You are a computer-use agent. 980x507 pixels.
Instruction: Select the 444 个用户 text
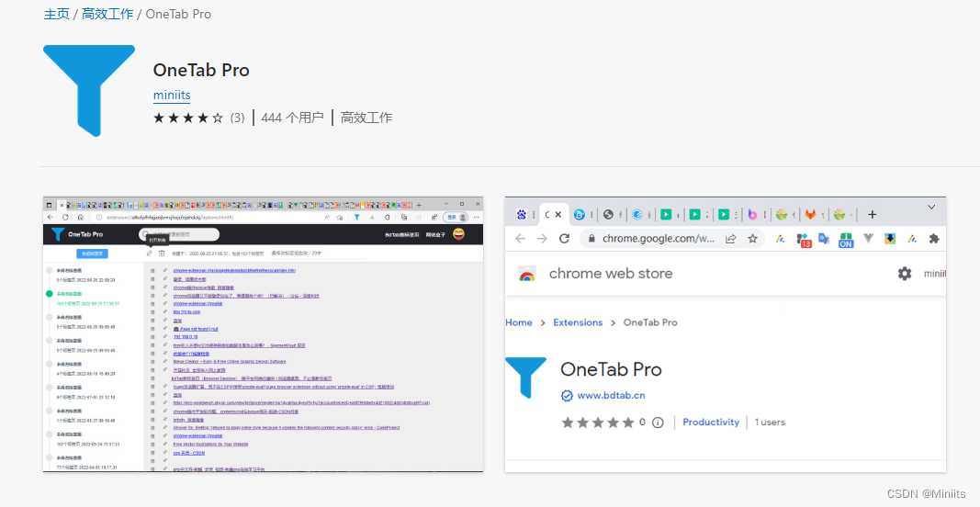click(x=292, y=118)
